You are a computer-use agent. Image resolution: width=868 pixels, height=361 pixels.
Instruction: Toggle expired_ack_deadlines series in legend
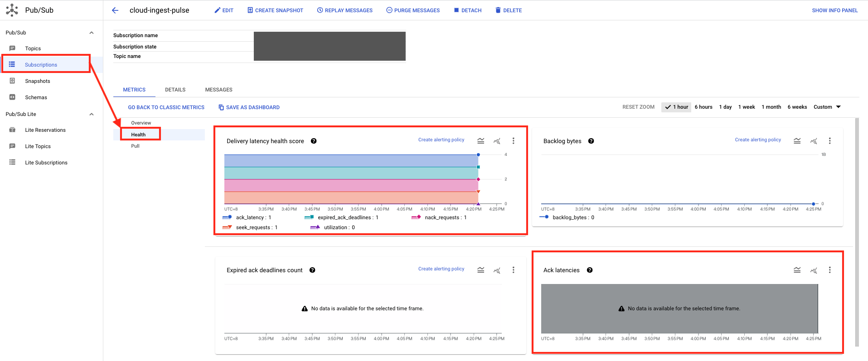tap(341, 217)
